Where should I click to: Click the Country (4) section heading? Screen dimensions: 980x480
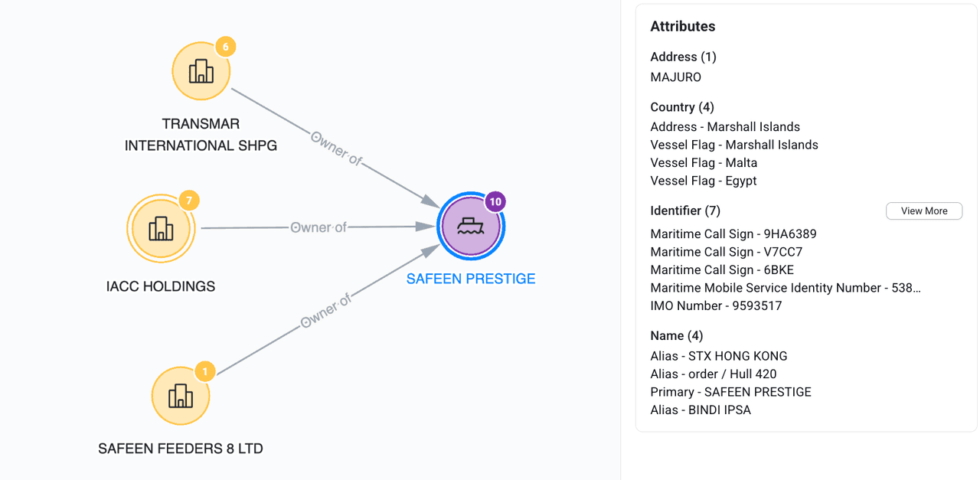point(681,107)
